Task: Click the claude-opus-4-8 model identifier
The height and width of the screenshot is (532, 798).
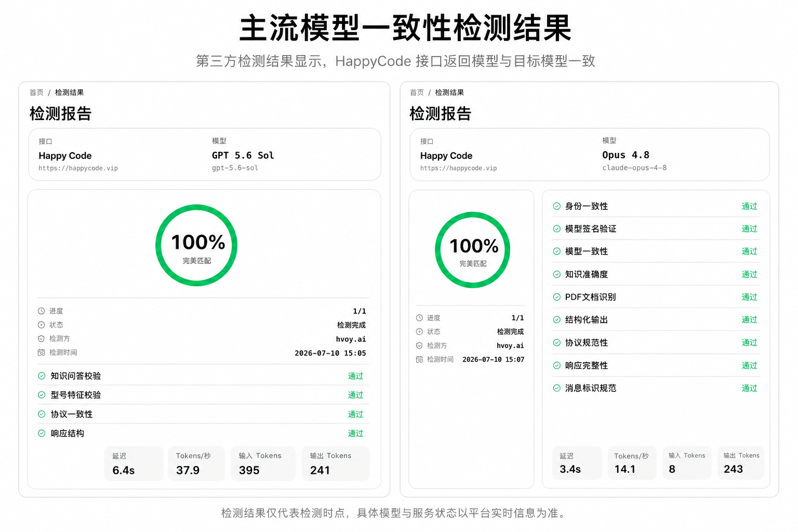Action: coord(634,168)
